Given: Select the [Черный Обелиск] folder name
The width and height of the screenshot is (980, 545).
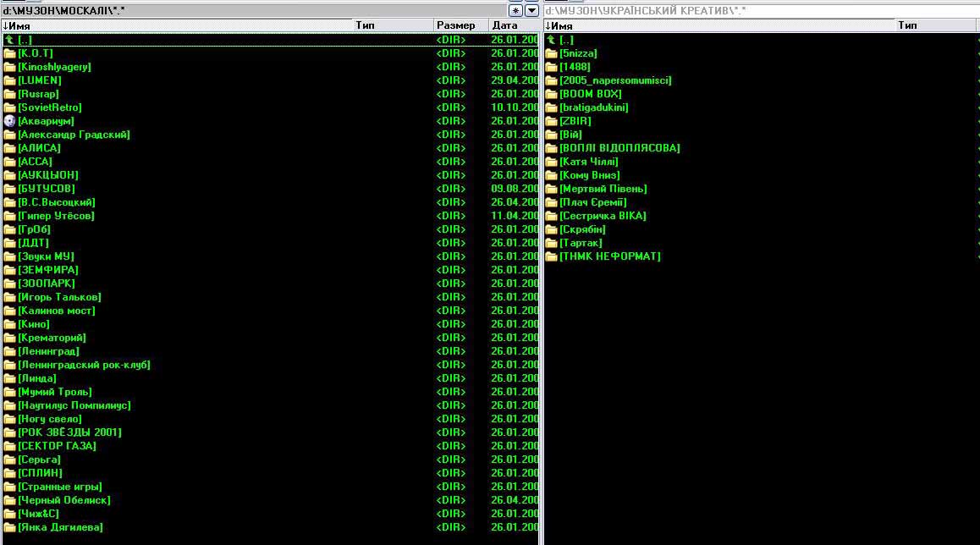Looking at the screenshot, I should [x=64, y=500].
